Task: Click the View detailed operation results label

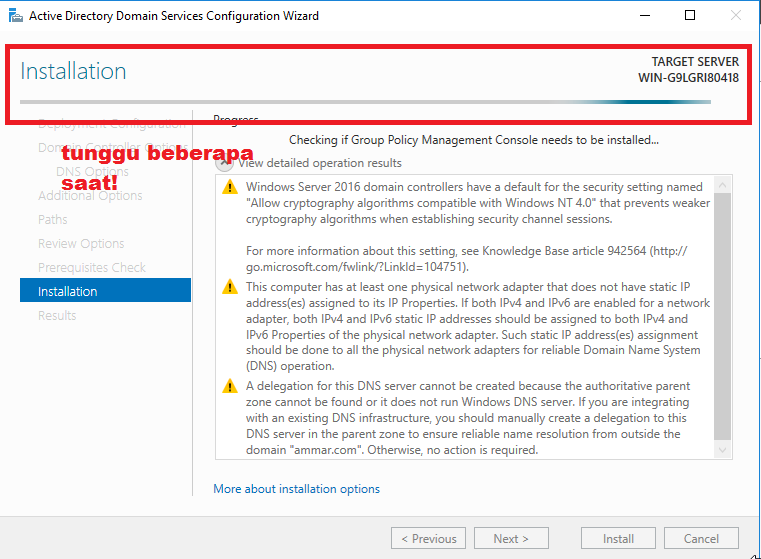Action: click(x=320, y=163)
